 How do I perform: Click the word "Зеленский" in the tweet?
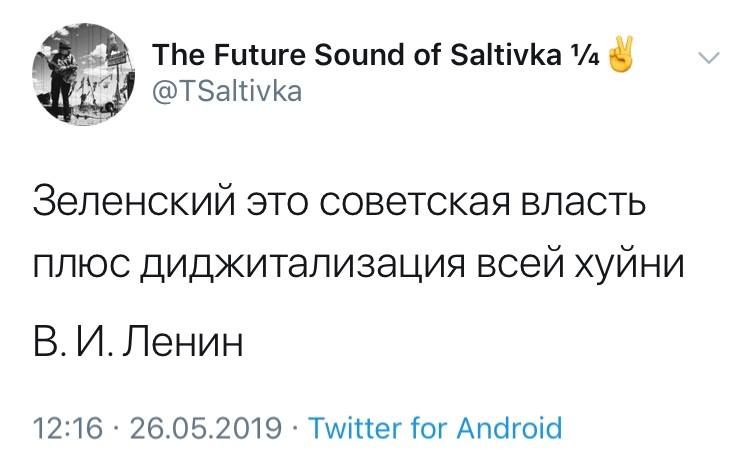[x=134, y=200]
